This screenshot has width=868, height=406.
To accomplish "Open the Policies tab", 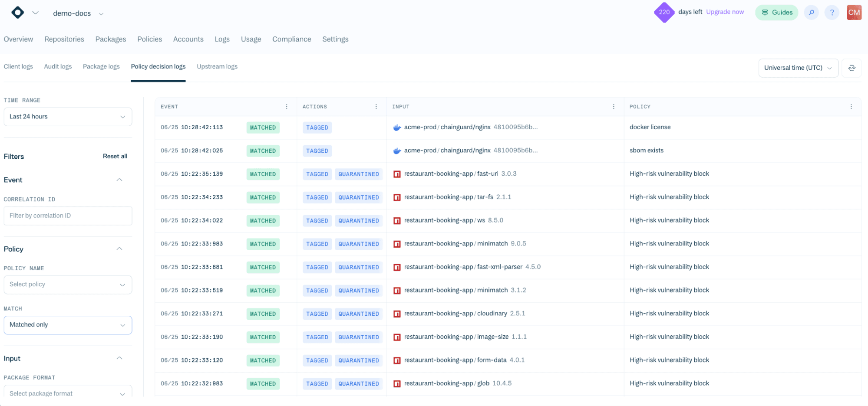I will pyautogui.click(x=149, y=39).
